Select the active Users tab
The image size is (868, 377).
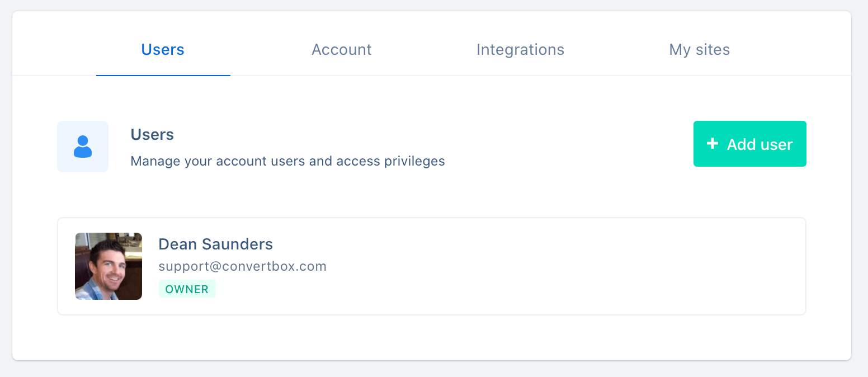point(163,50)
